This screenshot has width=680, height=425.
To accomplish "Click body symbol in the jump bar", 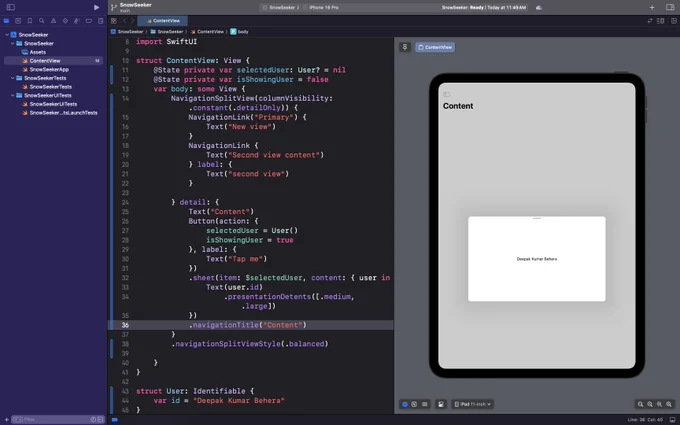I will pos(239,32).
